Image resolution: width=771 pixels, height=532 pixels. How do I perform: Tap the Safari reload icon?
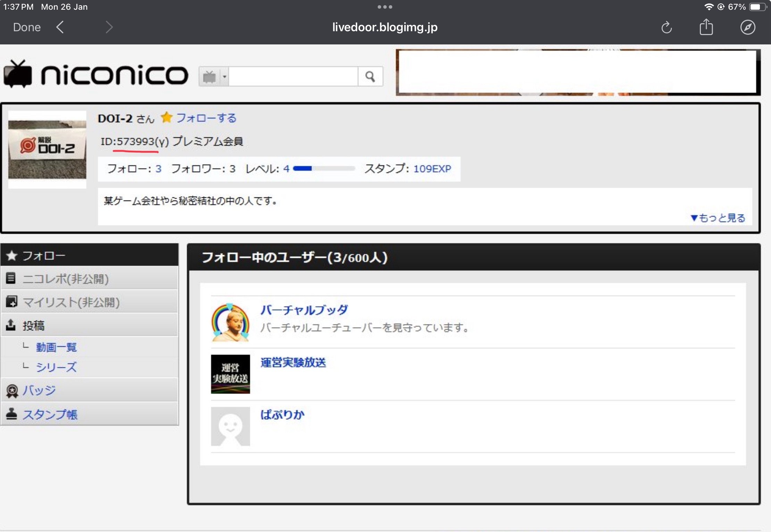point(666,27)
